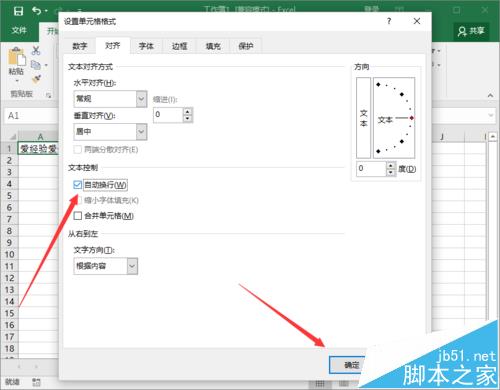Image resolution: width=500 pixels, height=390 pixels.
Task: Click the Undo arrow in quick access toolbar
Action: tap(37, 11)
